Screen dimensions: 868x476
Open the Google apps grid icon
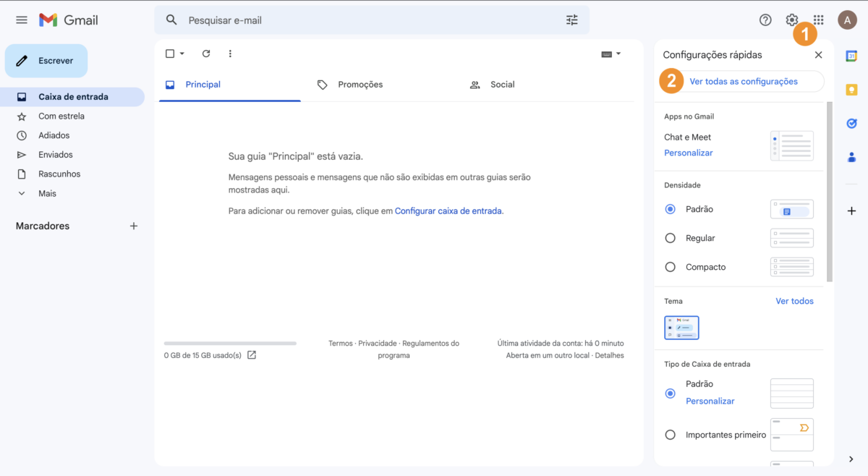(818, 20)
